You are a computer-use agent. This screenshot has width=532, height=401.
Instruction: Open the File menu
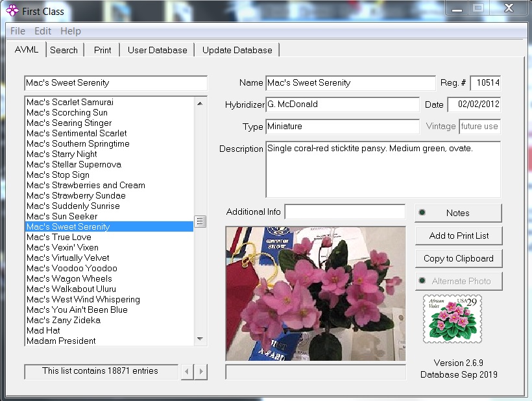click(18, 31)
